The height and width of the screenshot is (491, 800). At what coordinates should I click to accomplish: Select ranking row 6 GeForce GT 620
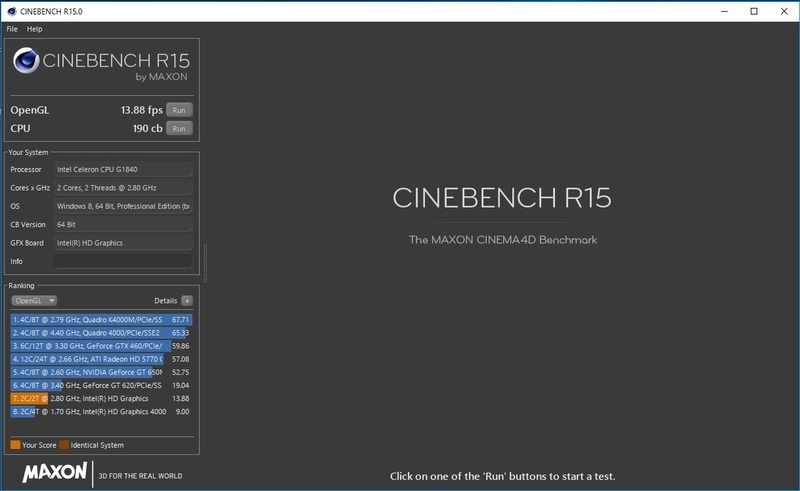point(101,385)
